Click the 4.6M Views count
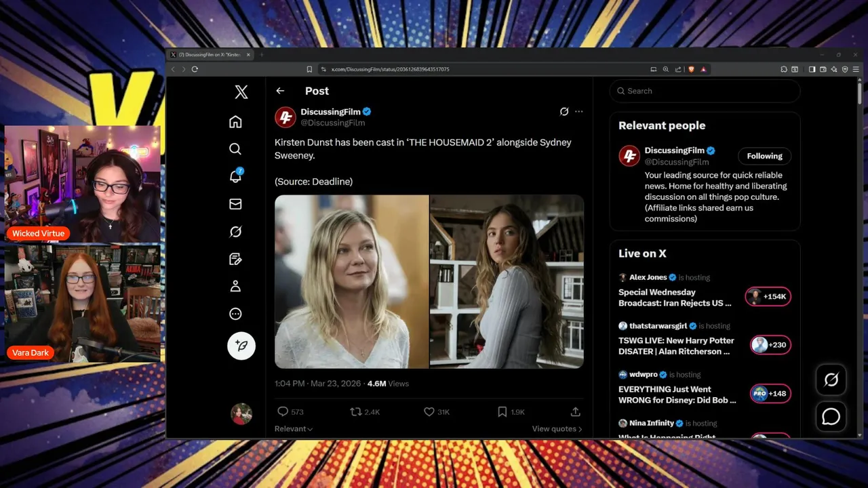The width and height of the screenshot is (868, 488). [x=388, y=384]
